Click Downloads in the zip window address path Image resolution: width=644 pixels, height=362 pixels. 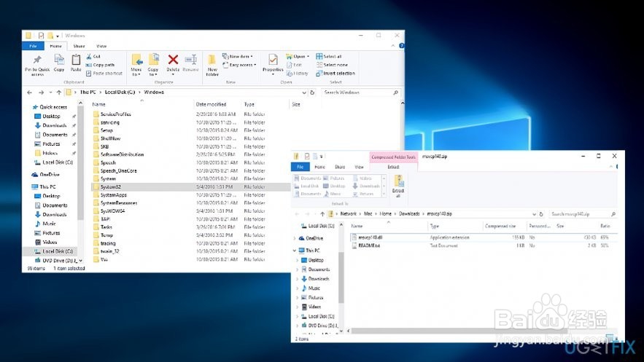[x=409, y=213]
